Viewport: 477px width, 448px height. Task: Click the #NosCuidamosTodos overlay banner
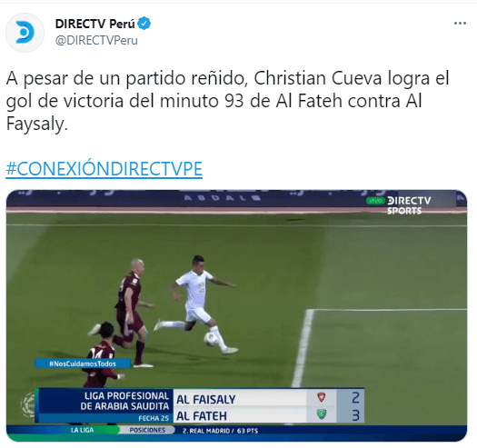[x=83, y=363]
